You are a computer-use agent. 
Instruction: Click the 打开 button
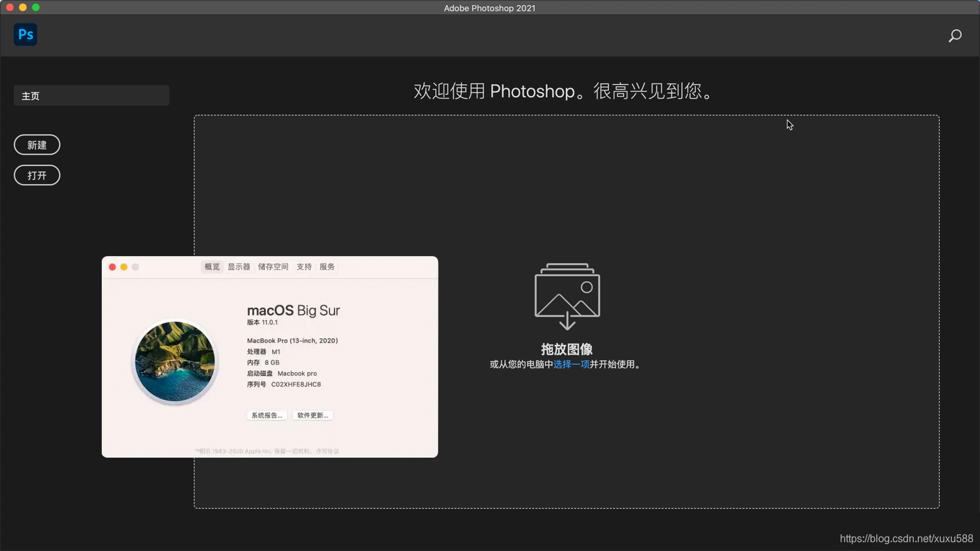[37, 175]
